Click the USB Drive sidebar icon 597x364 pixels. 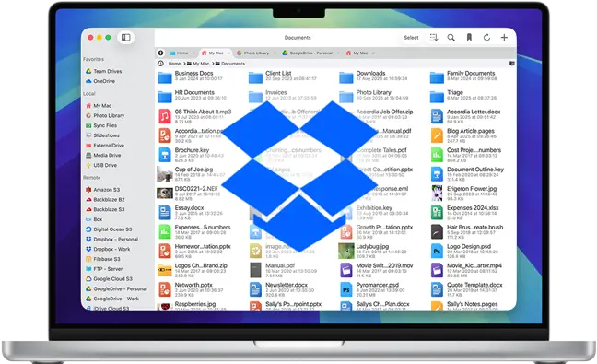pos(88,165)
